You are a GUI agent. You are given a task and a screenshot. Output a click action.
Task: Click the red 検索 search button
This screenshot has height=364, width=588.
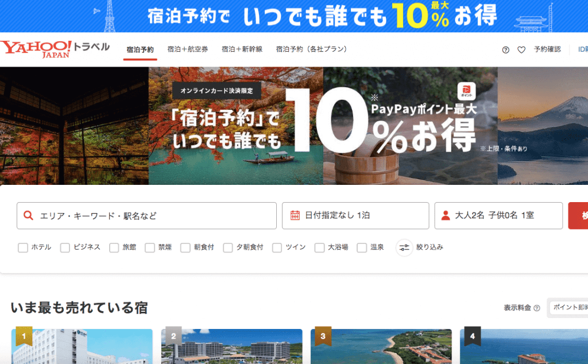(582, 215)
